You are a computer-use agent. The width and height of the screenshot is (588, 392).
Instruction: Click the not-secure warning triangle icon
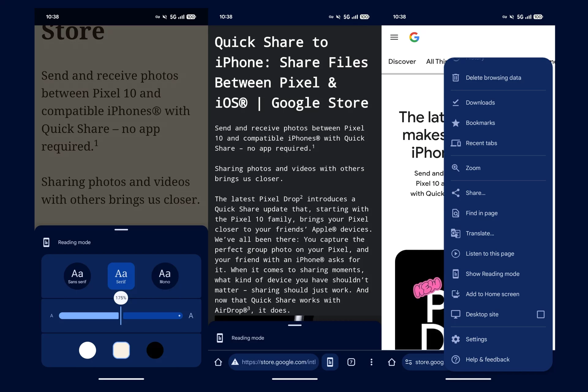pyautogui.click(x=235, y=362)
